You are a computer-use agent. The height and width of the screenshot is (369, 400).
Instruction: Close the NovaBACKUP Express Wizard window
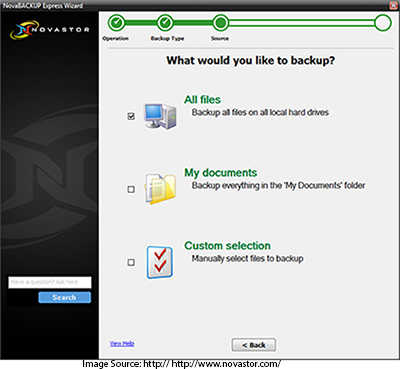click(393, 5)
